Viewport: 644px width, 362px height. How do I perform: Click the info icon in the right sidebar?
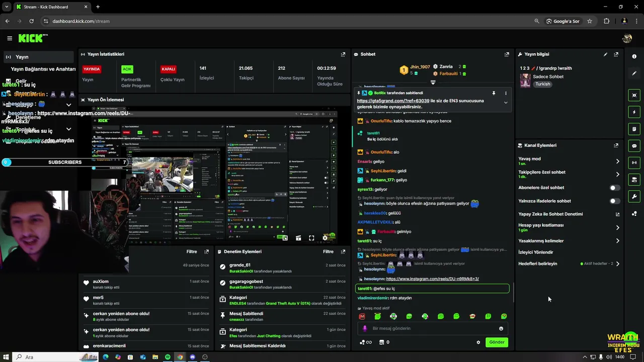[634, 56]
